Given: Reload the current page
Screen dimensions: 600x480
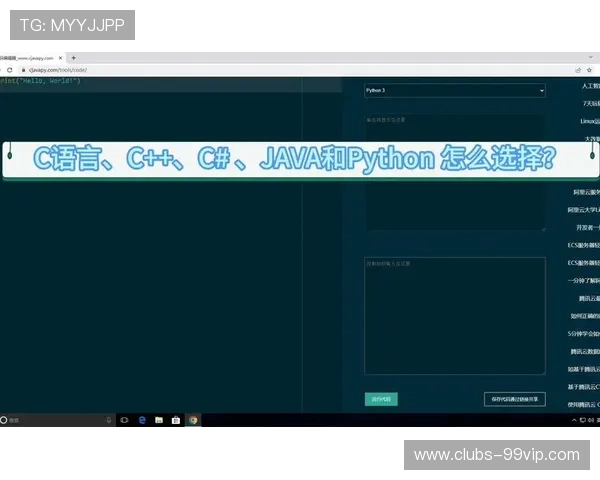Looking at the screenshot, I should point(10,70).
